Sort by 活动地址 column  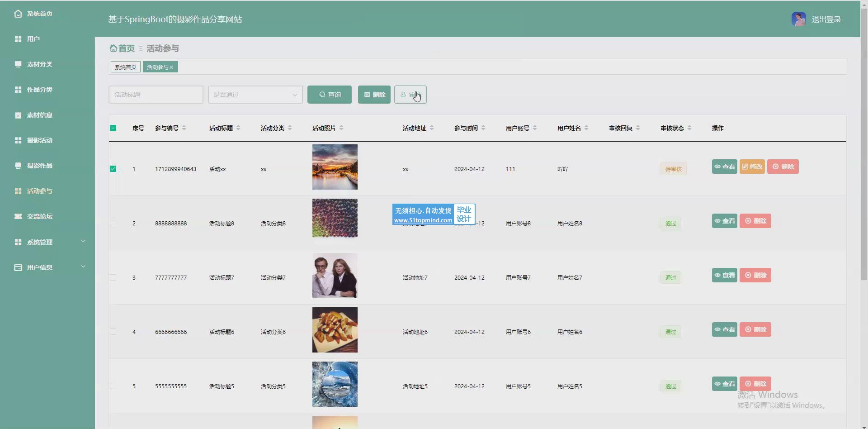coord(432,128)
